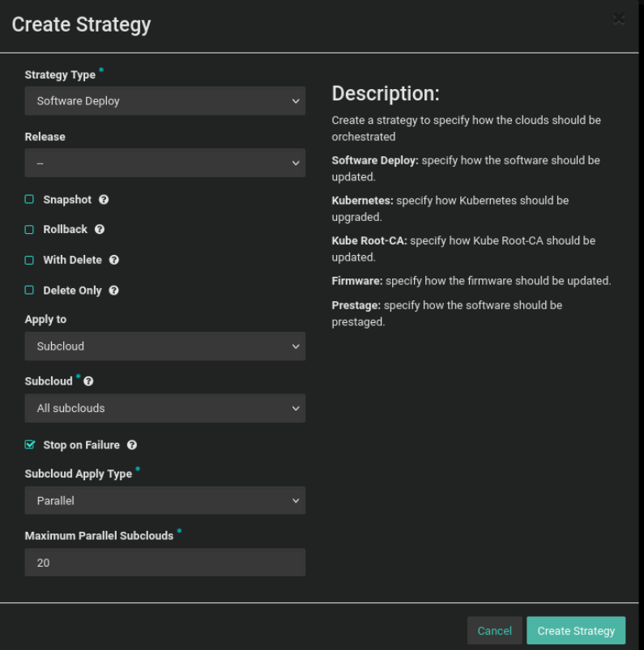Open the Subcloud field help icon
This screenshot has width=644, height=650.
pyautogui.click(x=87, y=380)
